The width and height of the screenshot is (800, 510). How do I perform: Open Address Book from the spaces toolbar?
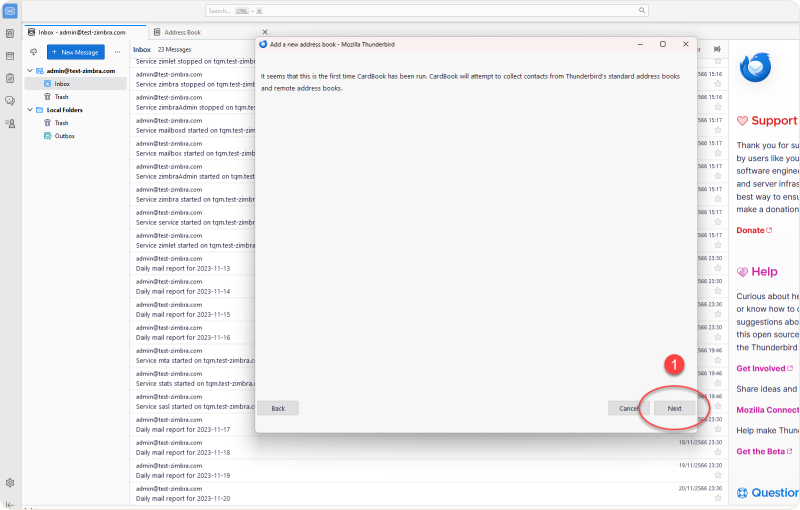[x=10, y=34]
